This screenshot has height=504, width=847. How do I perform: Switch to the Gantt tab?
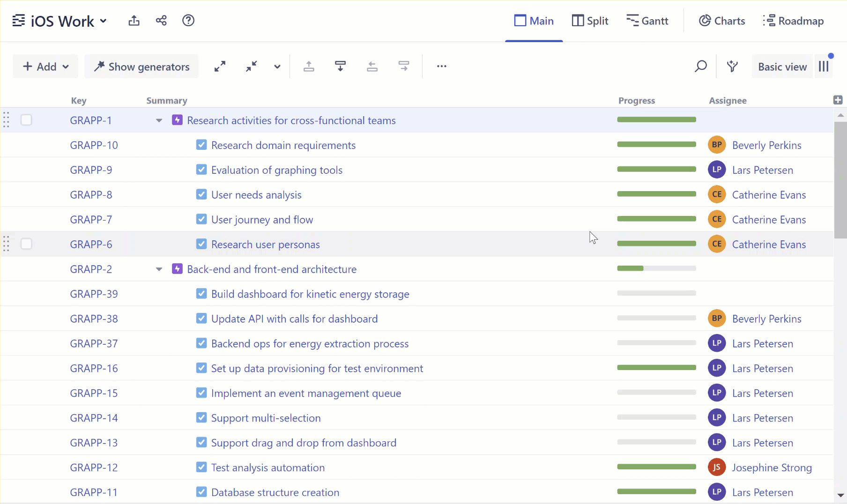tap(647, 21)
